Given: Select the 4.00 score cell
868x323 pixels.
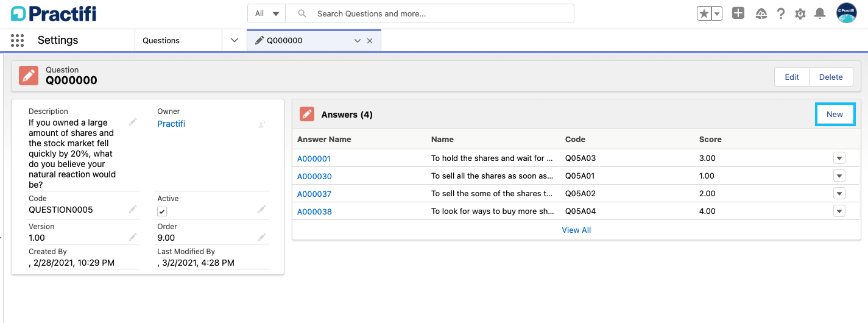Looking at the screenshot, I should (x=707, y=211).
